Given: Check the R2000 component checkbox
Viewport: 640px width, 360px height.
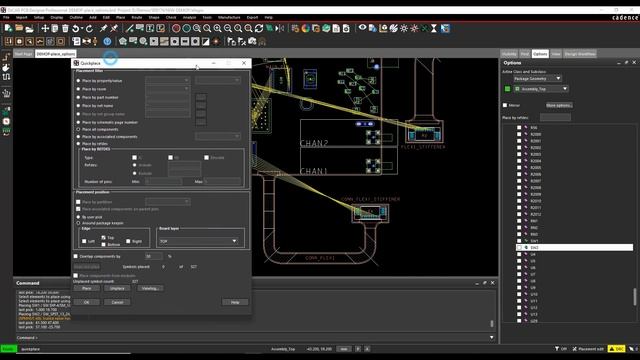Looking at the screenshot, I should click(519, 134).
